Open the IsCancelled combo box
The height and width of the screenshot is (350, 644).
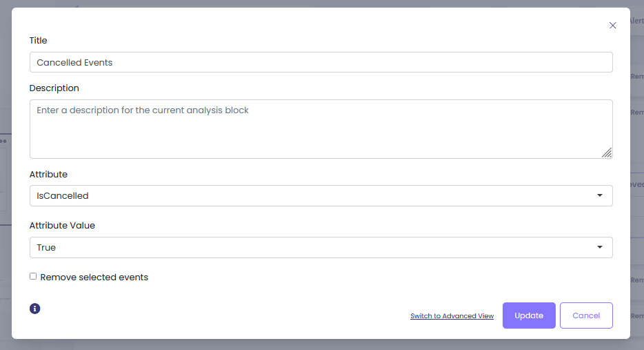pyautogui.click(x=321, y=196)
